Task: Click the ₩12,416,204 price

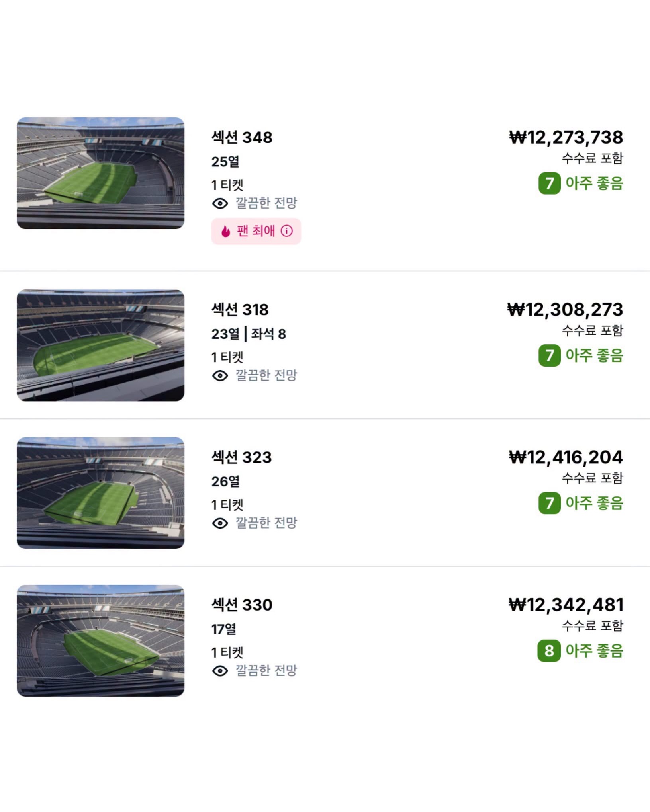Action: pos(566,457)
